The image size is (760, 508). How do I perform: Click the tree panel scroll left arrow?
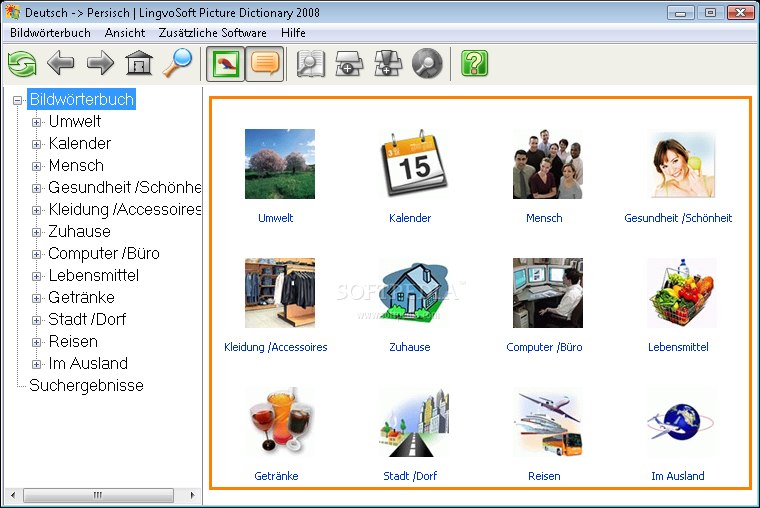pos(13,495)
